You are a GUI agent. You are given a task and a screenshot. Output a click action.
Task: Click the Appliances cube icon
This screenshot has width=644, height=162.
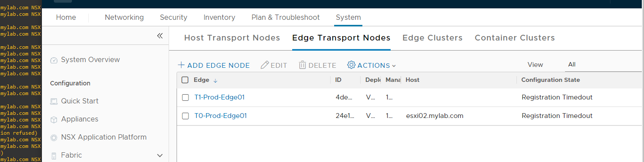pos(54,120)
